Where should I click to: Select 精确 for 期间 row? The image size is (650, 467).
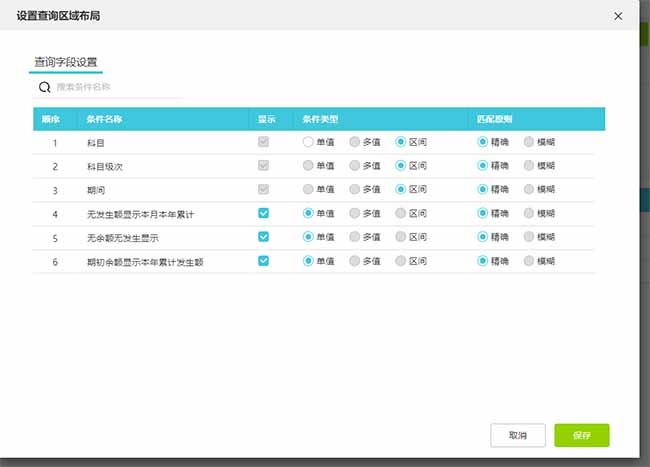coord(482,189)
